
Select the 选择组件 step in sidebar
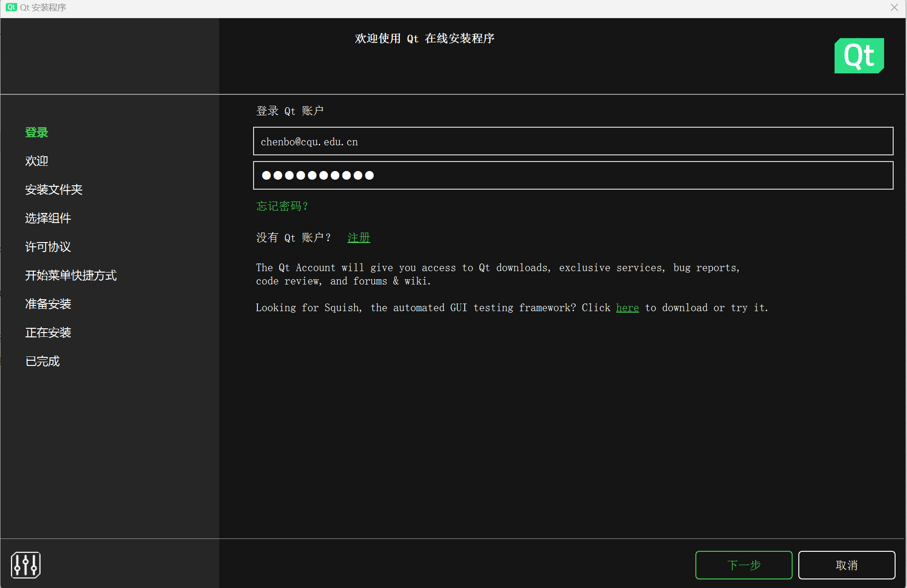pos(48,218)
